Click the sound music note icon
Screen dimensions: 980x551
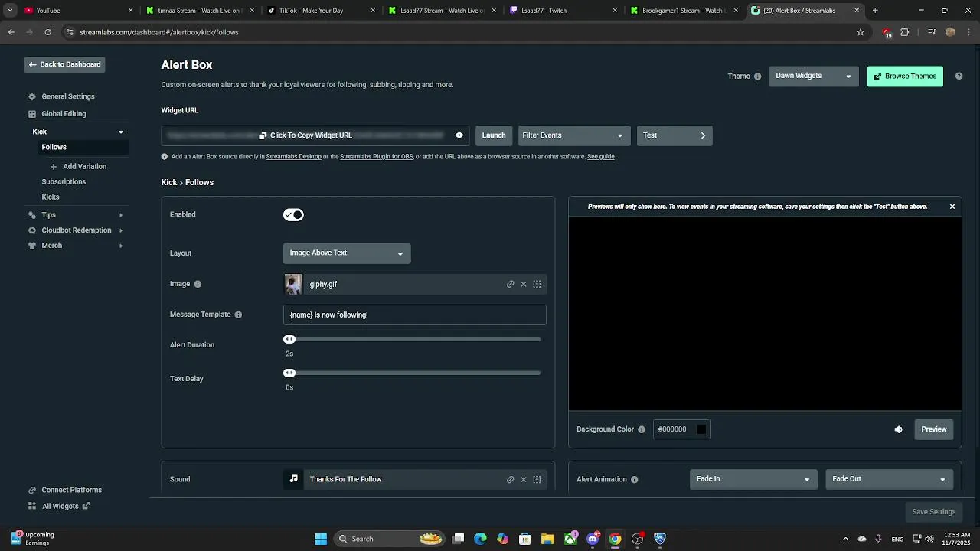click(293, 479)
